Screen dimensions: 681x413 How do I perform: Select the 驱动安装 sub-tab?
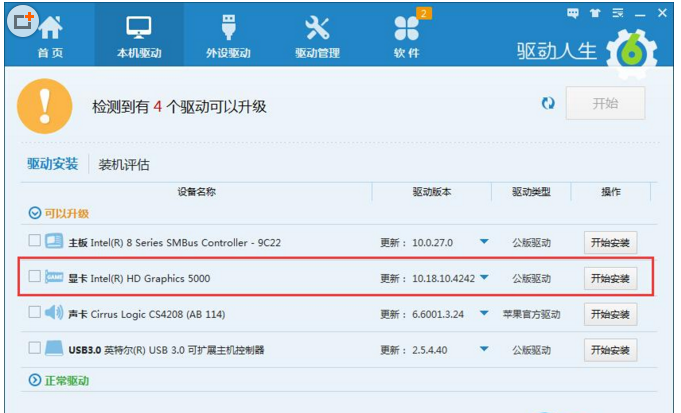tap(53, 164)
